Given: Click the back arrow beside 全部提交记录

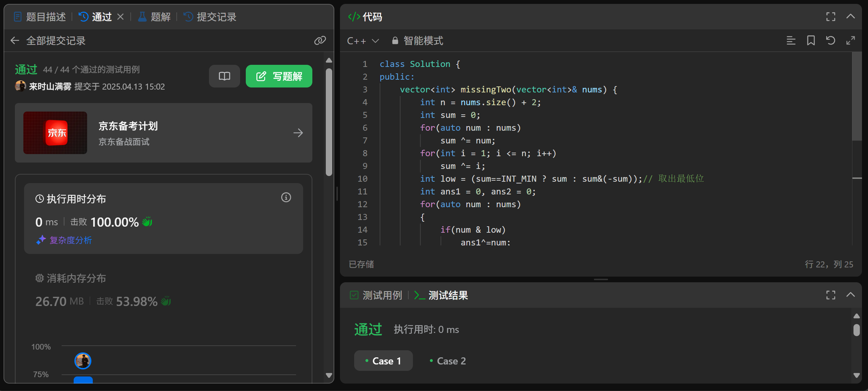Looking at the screenshot, I should point(15,41).
